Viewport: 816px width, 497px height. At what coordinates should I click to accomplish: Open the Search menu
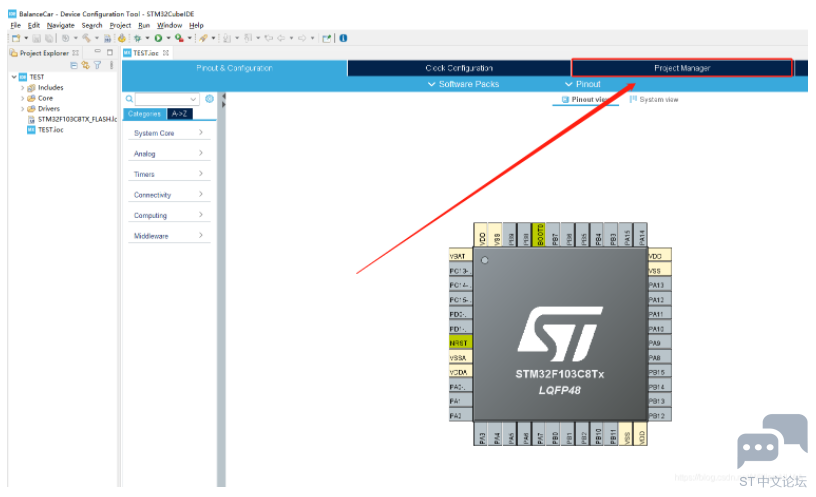(x=92, y=26)
